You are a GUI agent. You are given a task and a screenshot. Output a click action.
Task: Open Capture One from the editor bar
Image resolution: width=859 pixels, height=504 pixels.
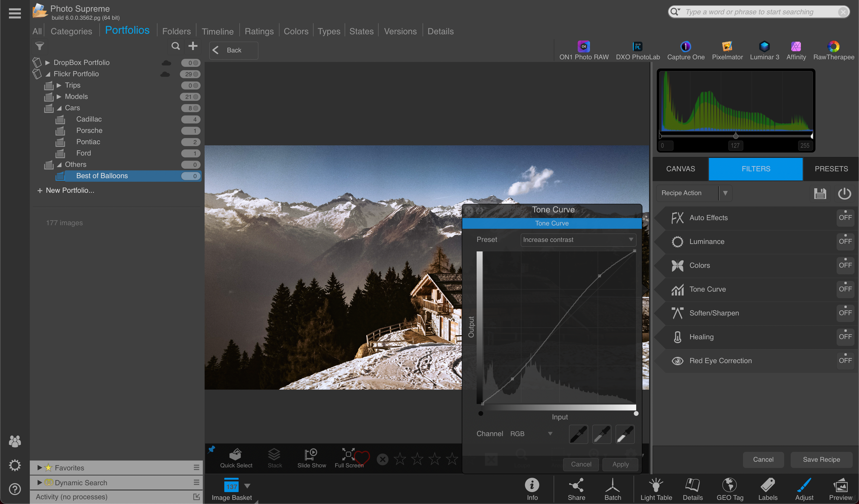click(x=686, y=50)
